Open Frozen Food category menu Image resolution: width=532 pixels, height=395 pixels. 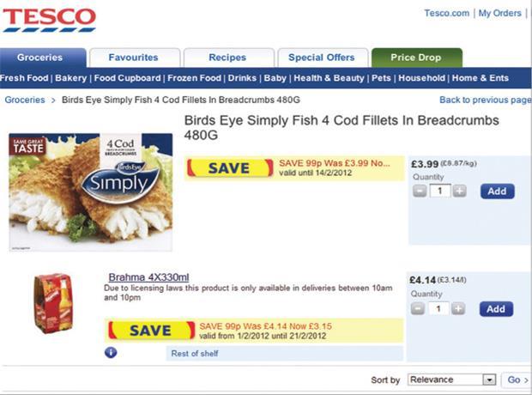(193, 78)
